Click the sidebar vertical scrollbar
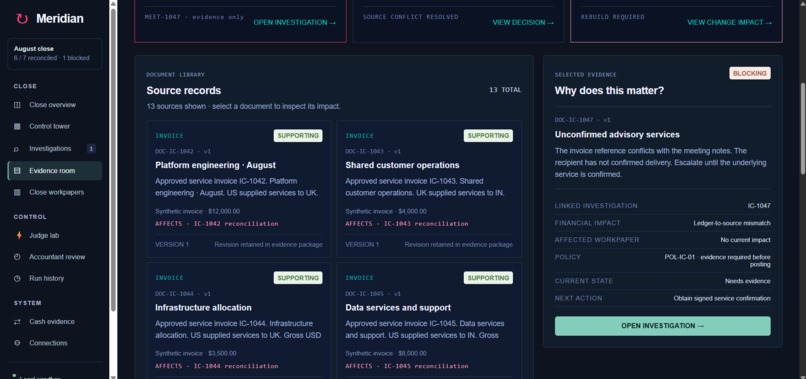Screen dimensions: 806x379 (x=114, y=159)
